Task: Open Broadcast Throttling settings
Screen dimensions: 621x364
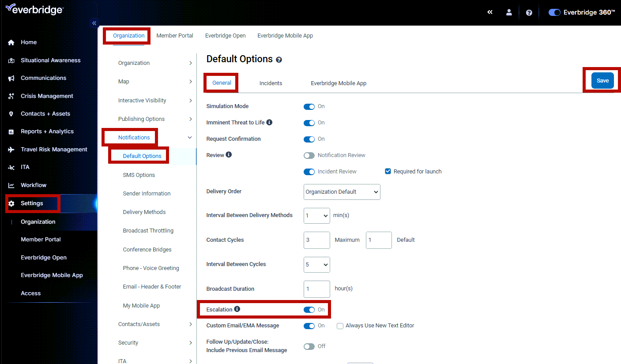Action: (148, 231)
